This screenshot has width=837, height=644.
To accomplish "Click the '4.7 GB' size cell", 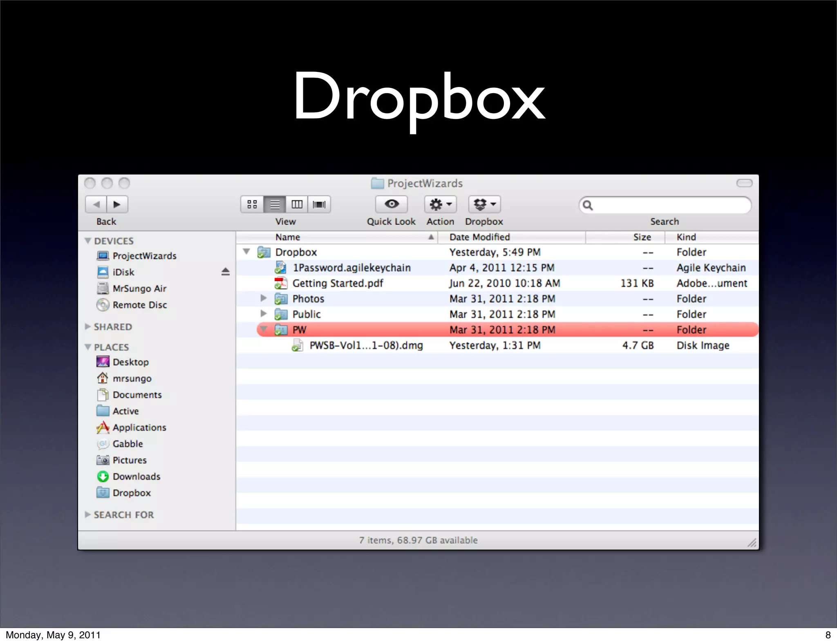I will click(x=638, y=345).
